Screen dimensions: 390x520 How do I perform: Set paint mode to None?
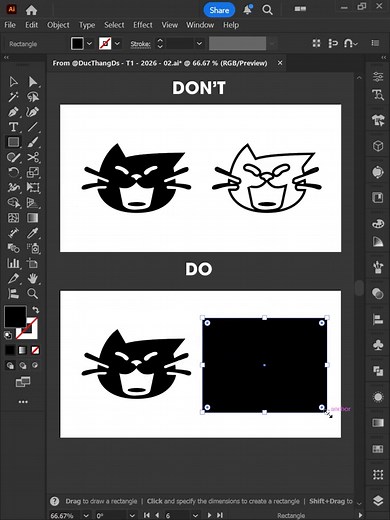click(x=35, y=350)
